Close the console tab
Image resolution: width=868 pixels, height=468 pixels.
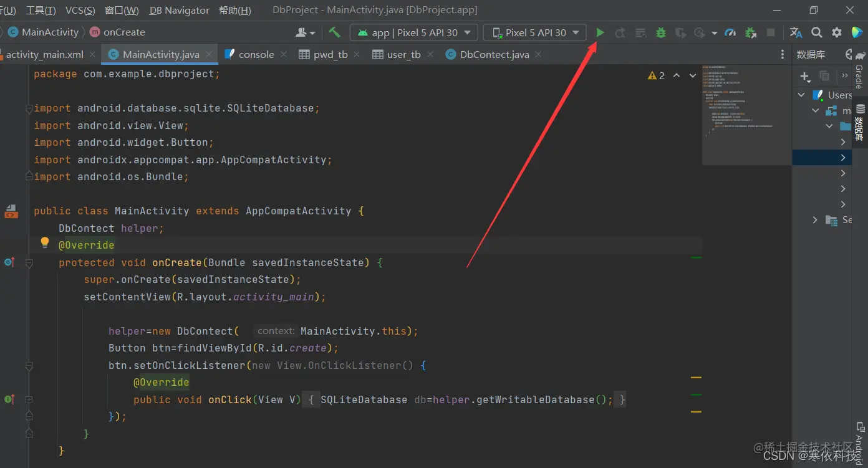click(284, 55)
